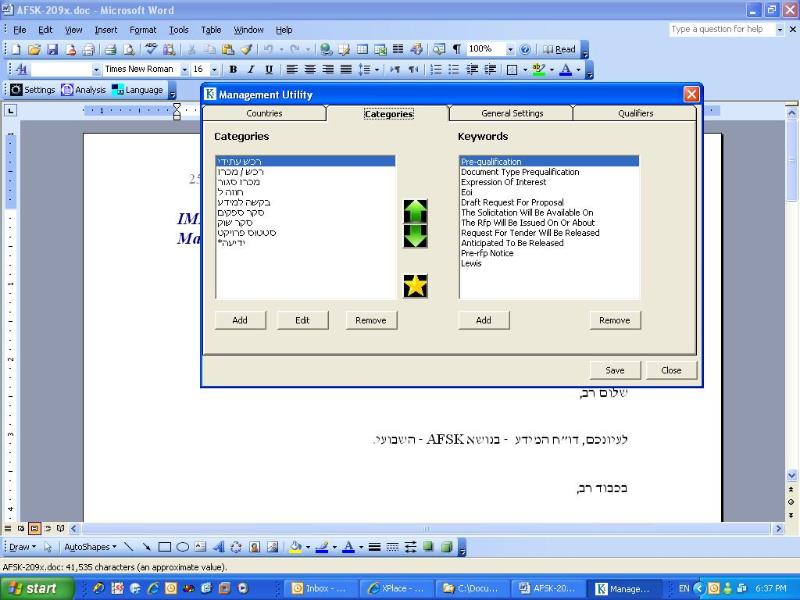800x600 pixels.
Task: Open the Analysis add-in toolbar button
Action: 83,90
